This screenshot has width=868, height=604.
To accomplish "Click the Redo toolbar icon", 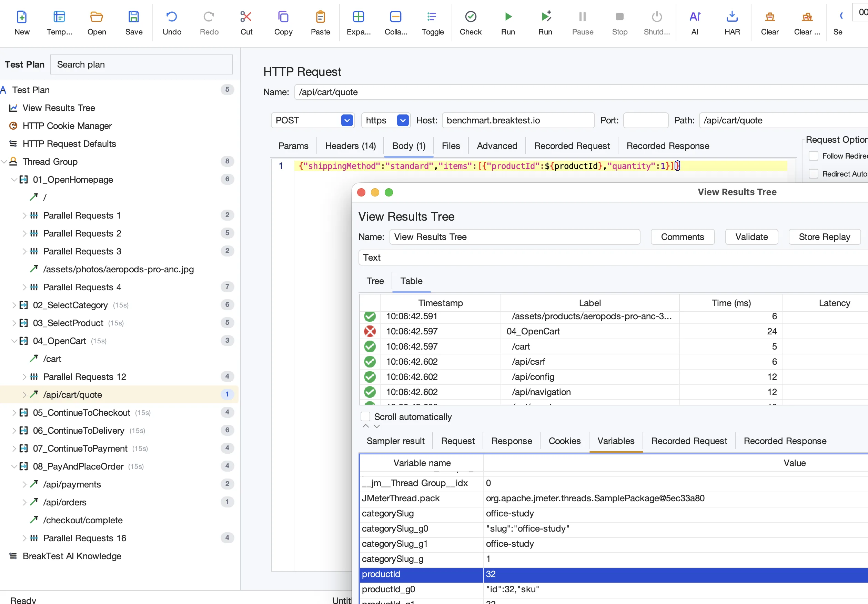I will [x=209, y=17].
